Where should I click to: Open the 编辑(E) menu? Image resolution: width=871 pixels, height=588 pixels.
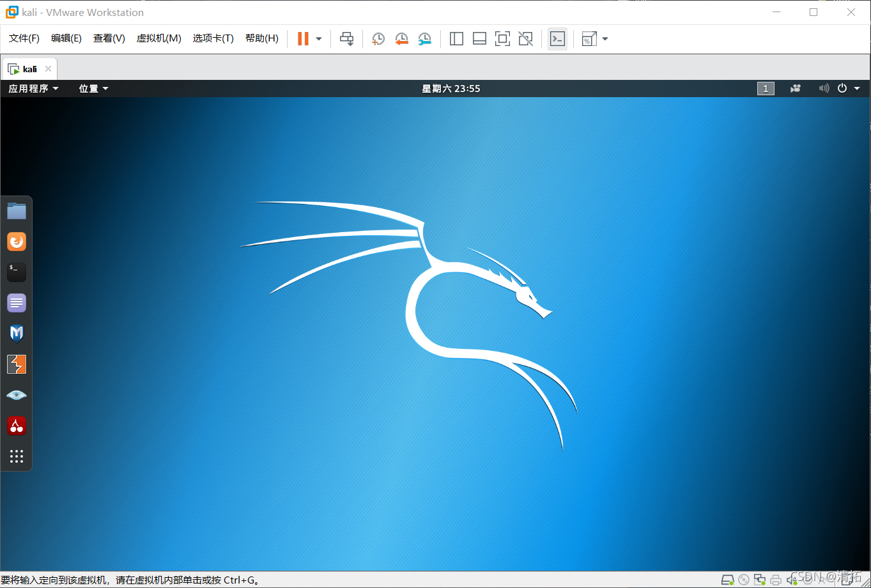click(x=66, y=38)
